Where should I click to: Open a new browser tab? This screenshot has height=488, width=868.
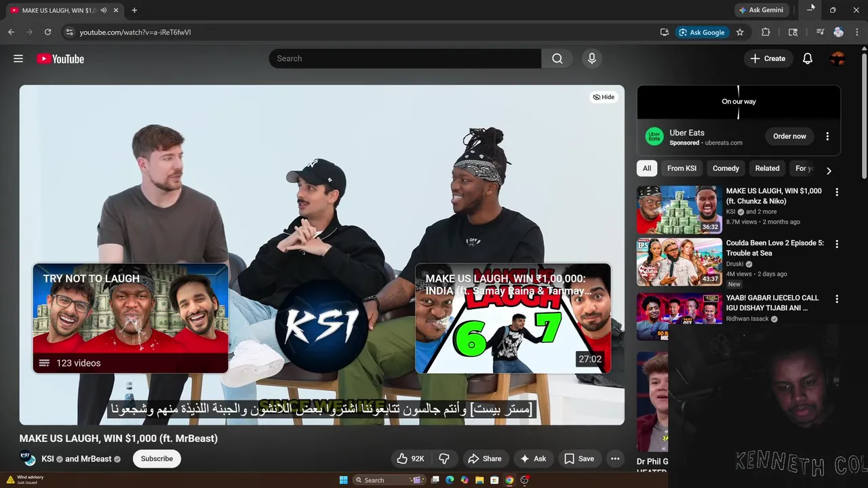(134, 10)
